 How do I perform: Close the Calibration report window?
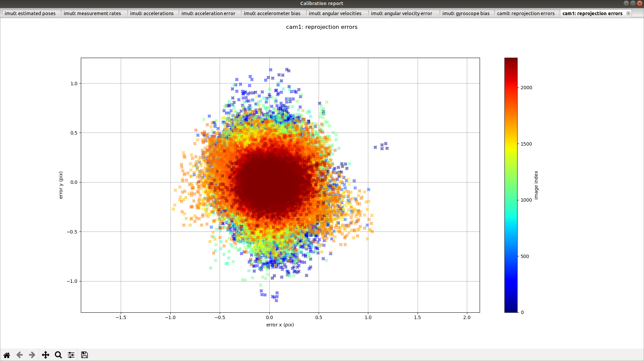[640, 3]
